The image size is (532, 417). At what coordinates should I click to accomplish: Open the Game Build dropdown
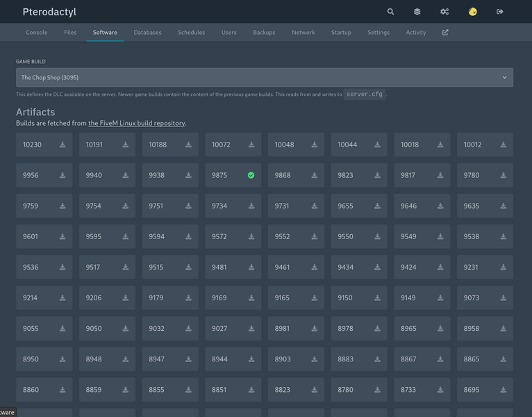click(265, 77)
